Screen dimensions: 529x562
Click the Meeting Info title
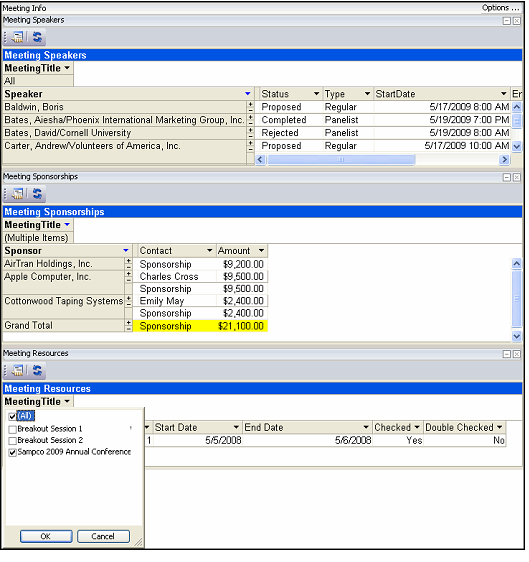pyautogui.click(x=24, y=8)
